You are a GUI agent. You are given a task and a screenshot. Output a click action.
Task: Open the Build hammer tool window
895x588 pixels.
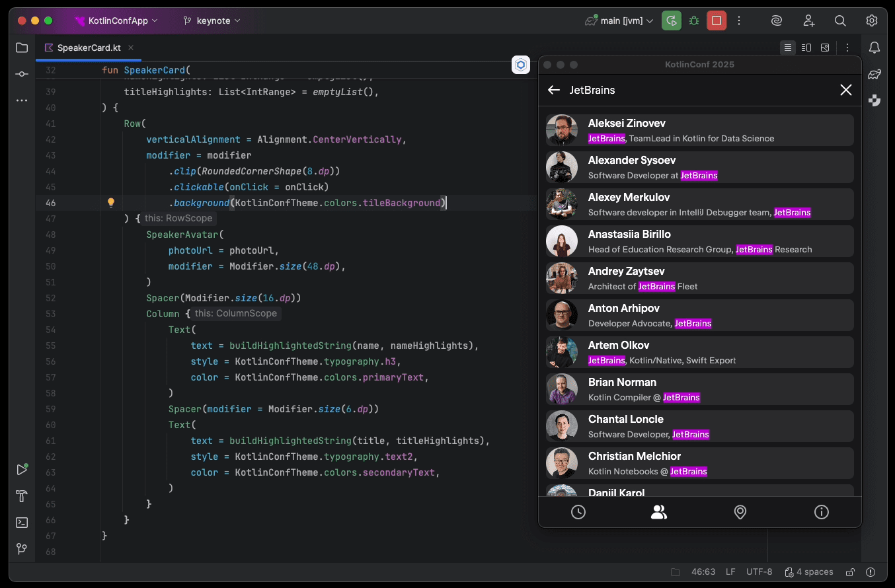[x=22, y=496]
